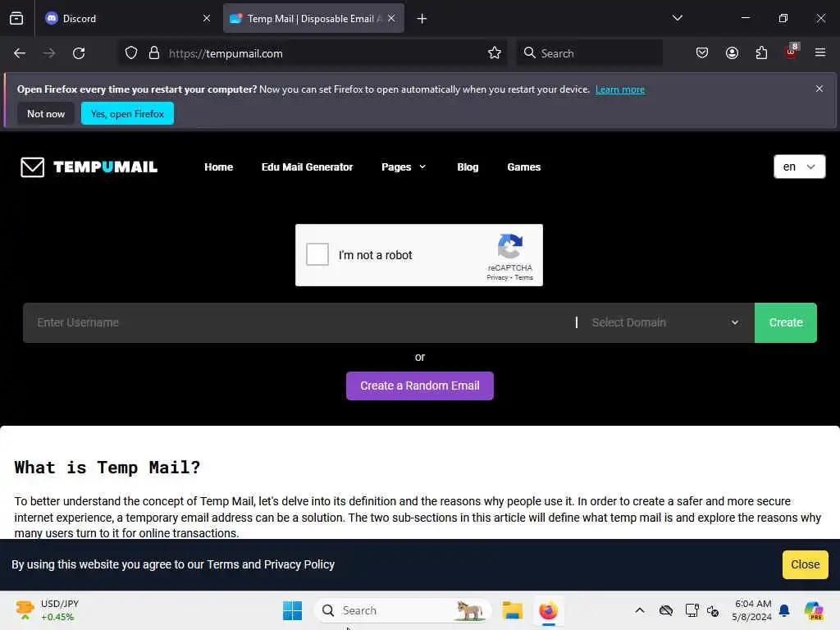Show hidden system tray icons
Screen dimensions: 840x630
pos(640,610)
